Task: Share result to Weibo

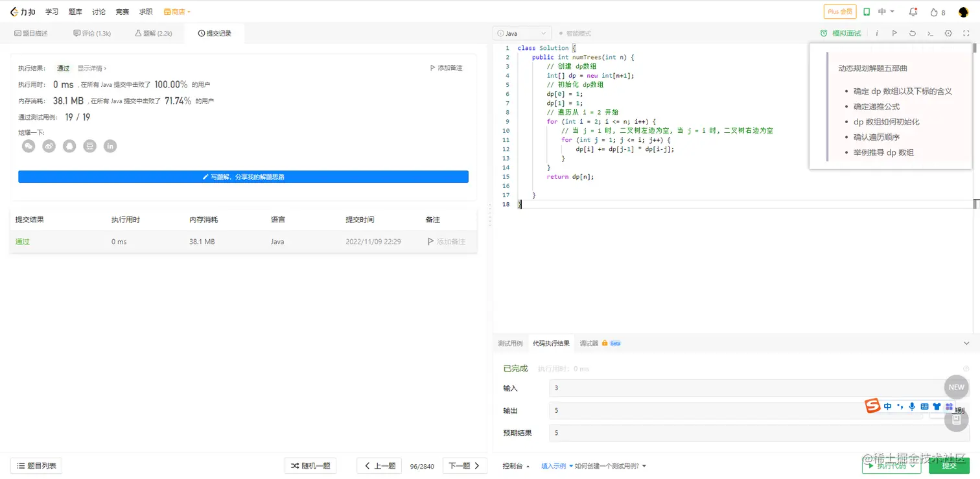Action: pos(49,146)
